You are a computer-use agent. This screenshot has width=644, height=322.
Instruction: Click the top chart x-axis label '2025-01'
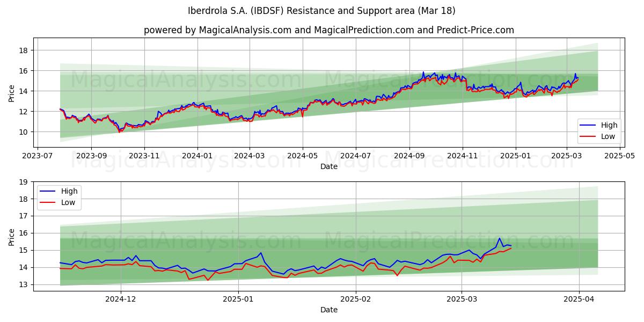point(516,156)
